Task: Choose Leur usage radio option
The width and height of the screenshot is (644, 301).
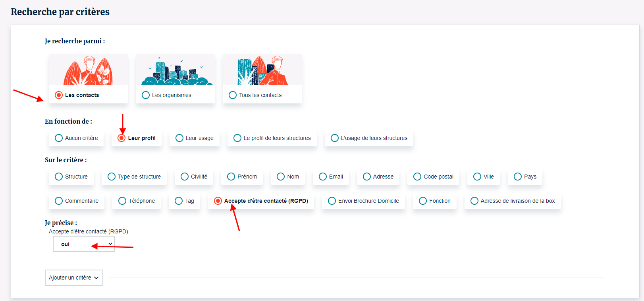Action: (179, 138)
